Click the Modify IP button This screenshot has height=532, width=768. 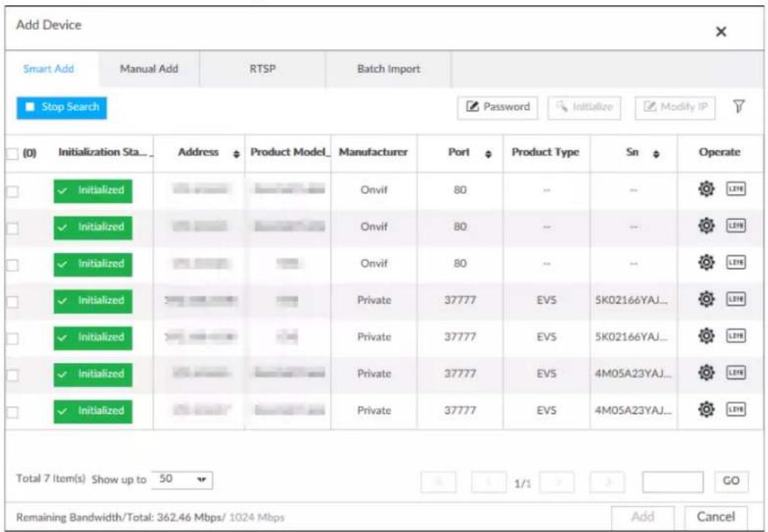click(675, 107)
